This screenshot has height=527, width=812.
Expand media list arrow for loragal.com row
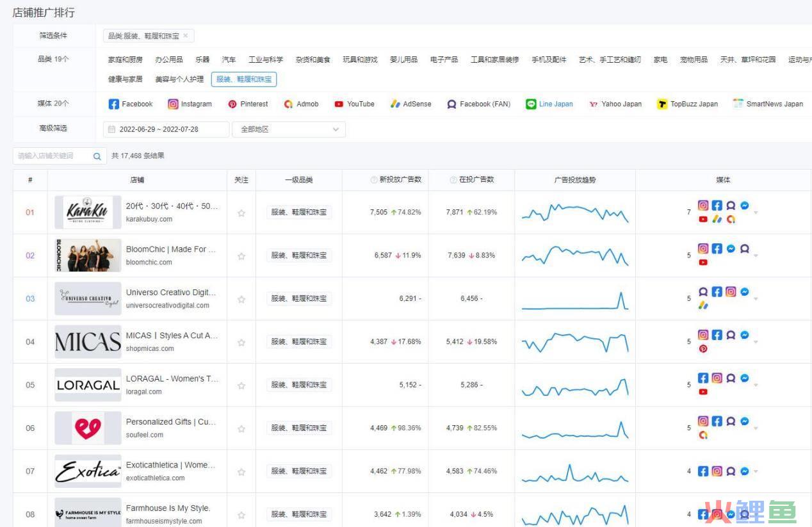point(756,385)
